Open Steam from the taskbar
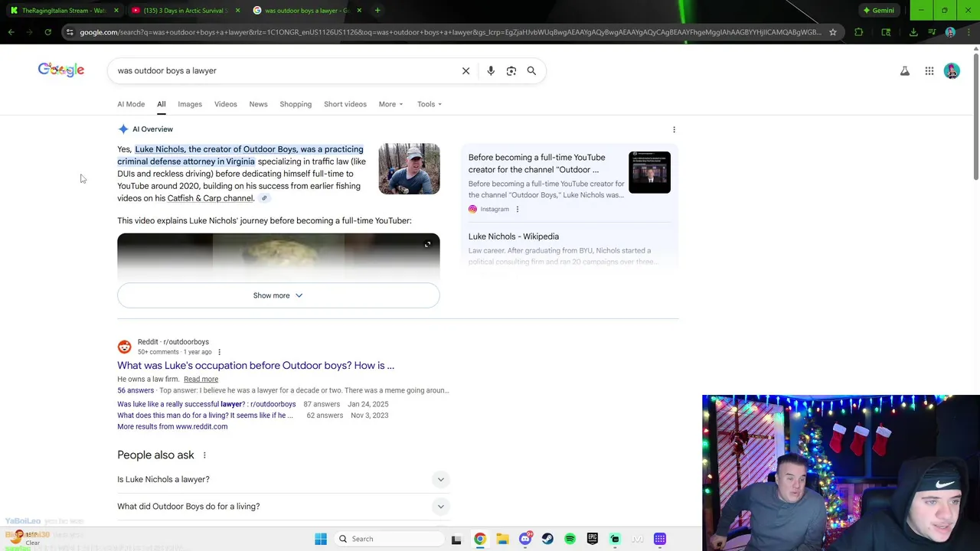The width and height of the screenshot is (980, 551). [x=547, y=539]
